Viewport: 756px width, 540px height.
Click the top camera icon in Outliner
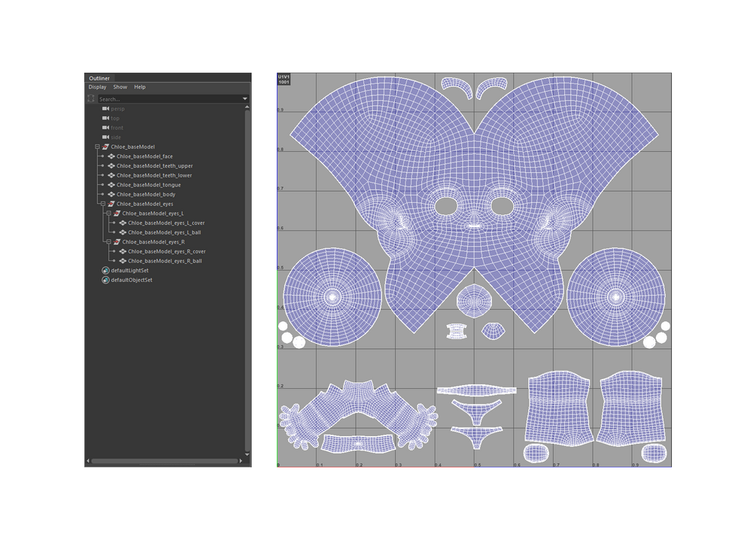[105, 118]
